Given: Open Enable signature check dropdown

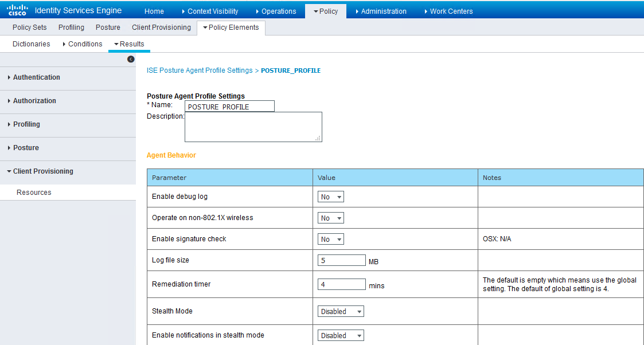Looking at the screenshot, I should coord(331,239).
